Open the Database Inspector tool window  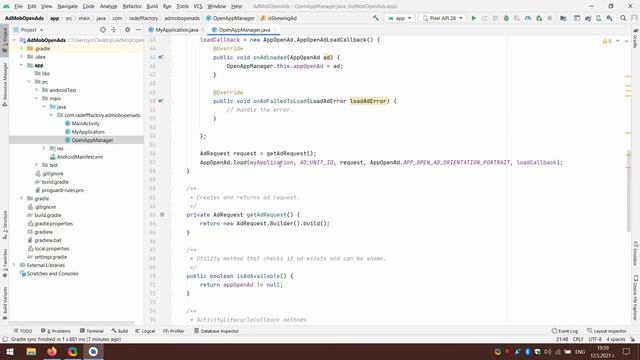216,331
